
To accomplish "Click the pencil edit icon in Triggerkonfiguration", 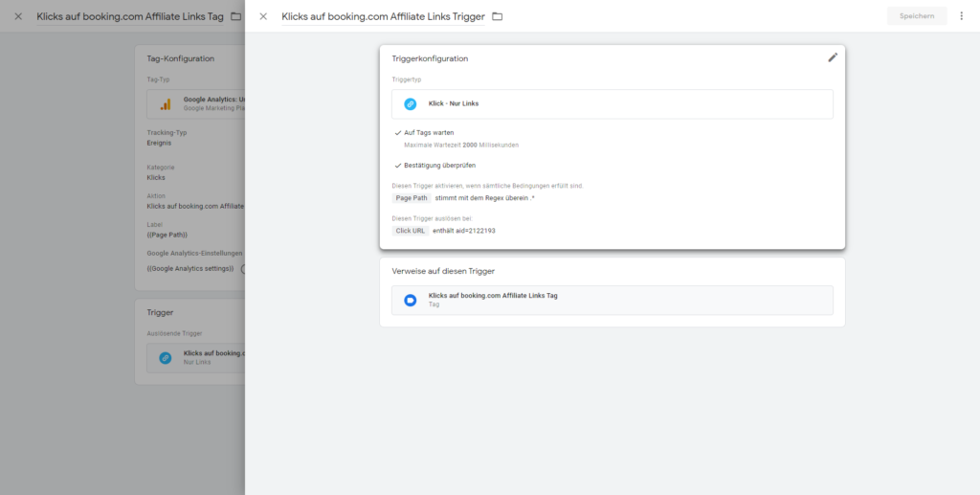I will tap(833, 57).
